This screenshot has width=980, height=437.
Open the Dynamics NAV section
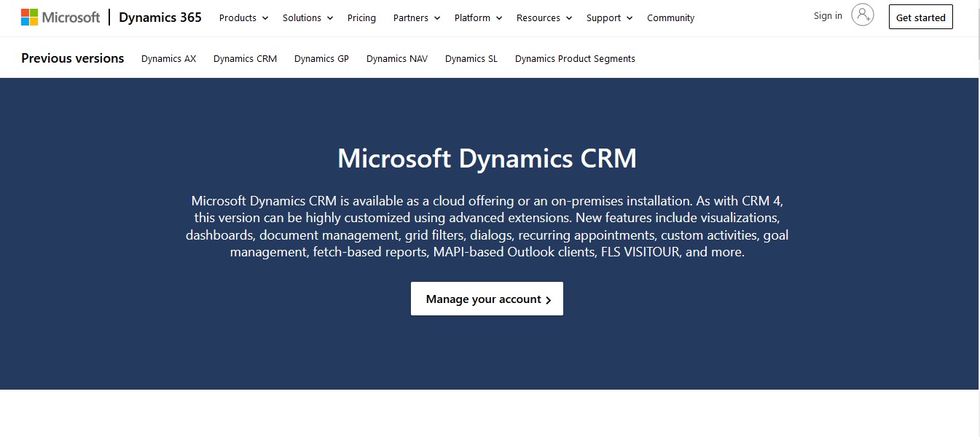click(x=397, y=58)
